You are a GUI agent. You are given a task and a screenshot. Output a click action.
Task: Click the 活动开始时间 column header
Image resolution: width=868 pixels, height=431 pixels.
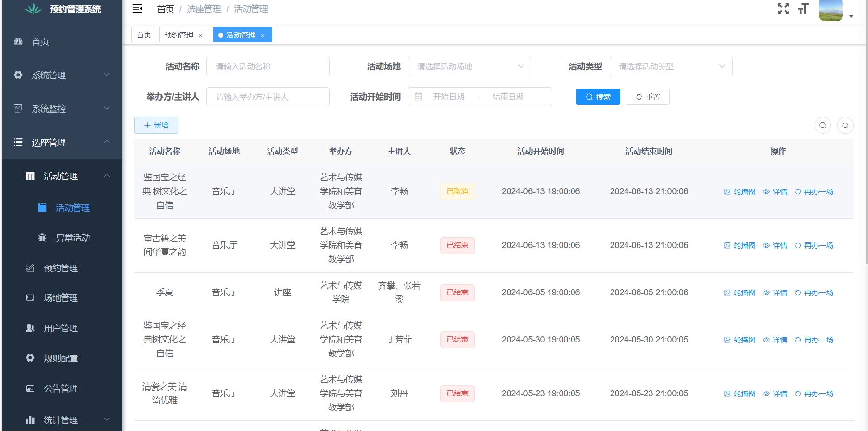point(540,152)
